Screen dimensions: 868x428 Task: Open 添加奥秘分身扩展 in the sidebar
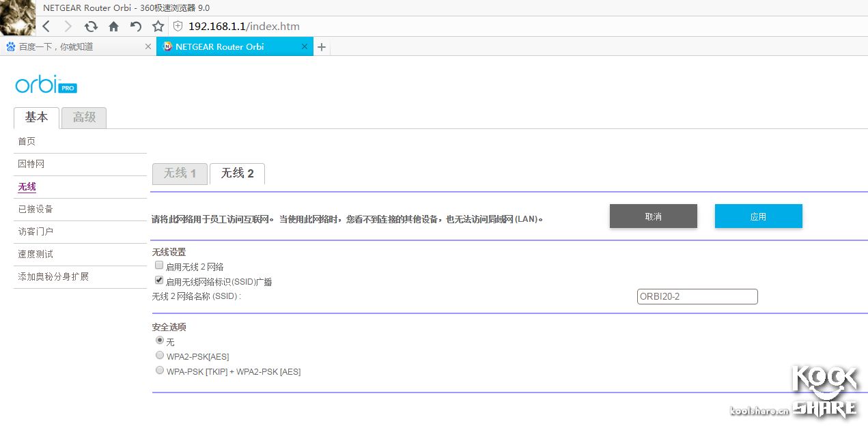pyautogui.click(x=53, y=276)
